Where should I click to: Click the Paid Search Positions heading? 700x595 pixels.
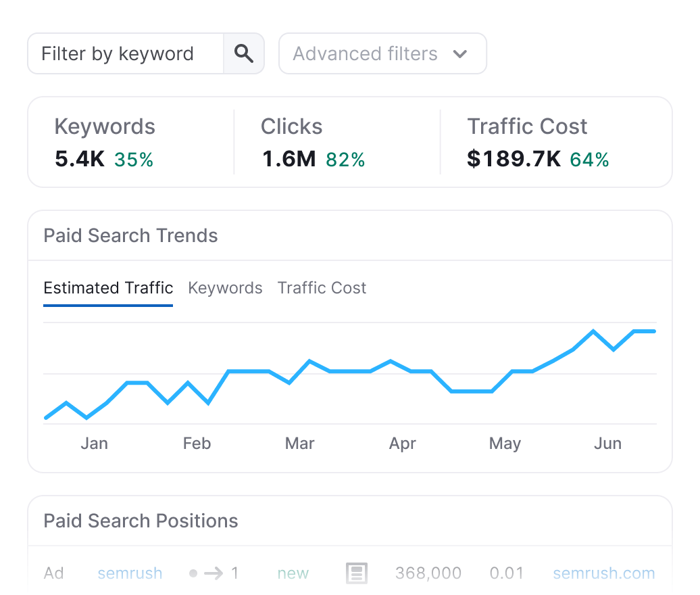coord(141,521)
